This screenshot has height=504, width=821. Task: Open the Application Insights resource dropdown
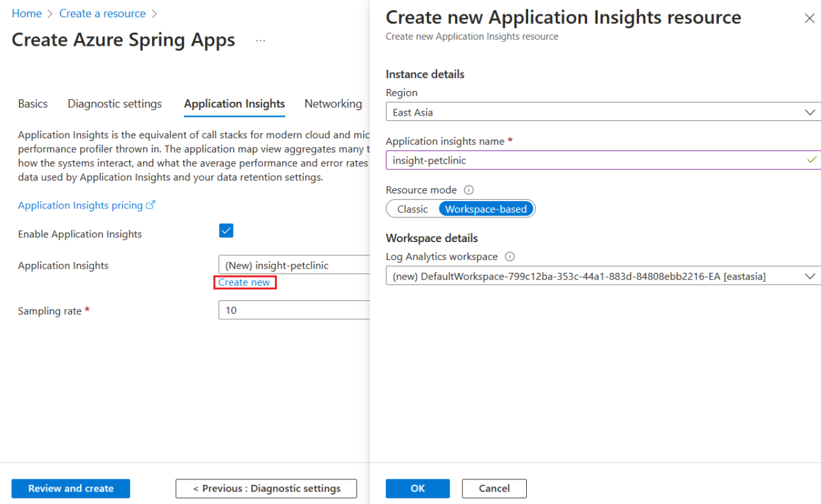click(294, 265)
